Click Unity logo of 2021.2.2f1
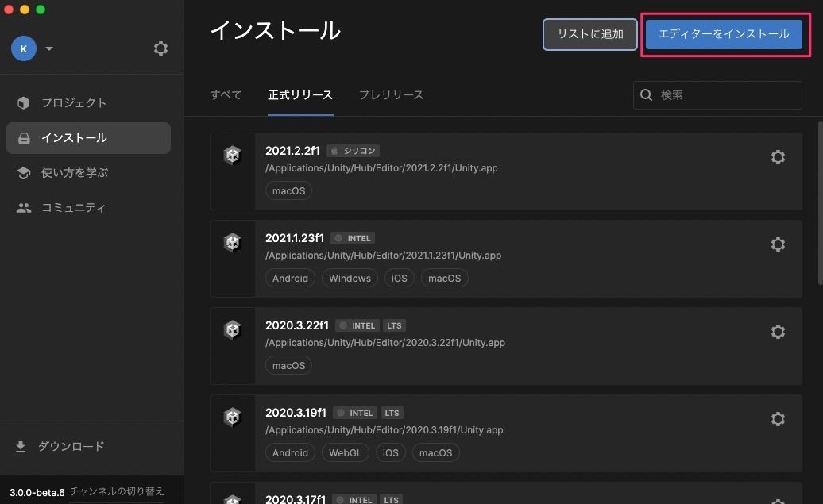The image size is (823, 504). (232, 156)
